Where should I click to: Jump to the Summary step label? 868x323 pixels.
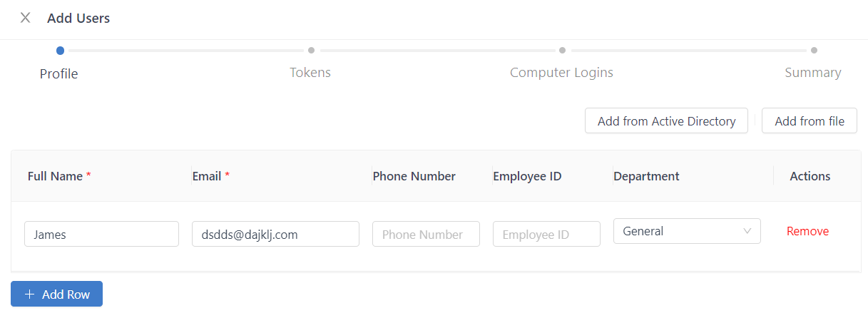point(812,73)
